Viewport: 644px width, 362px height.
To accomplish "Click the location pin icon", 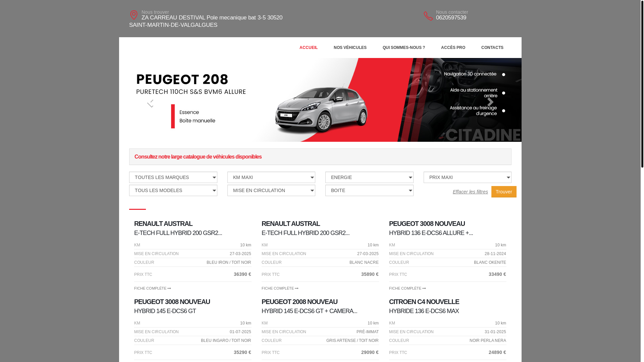I will [x=133, y=15].
